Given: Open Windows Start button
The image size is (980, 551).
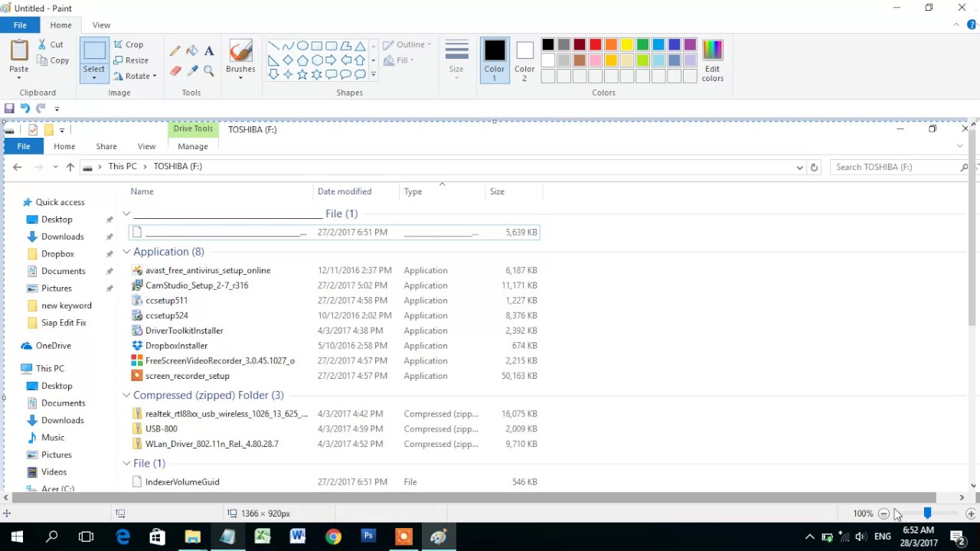Looking at the screenshot, I should [x=17, y=536].
